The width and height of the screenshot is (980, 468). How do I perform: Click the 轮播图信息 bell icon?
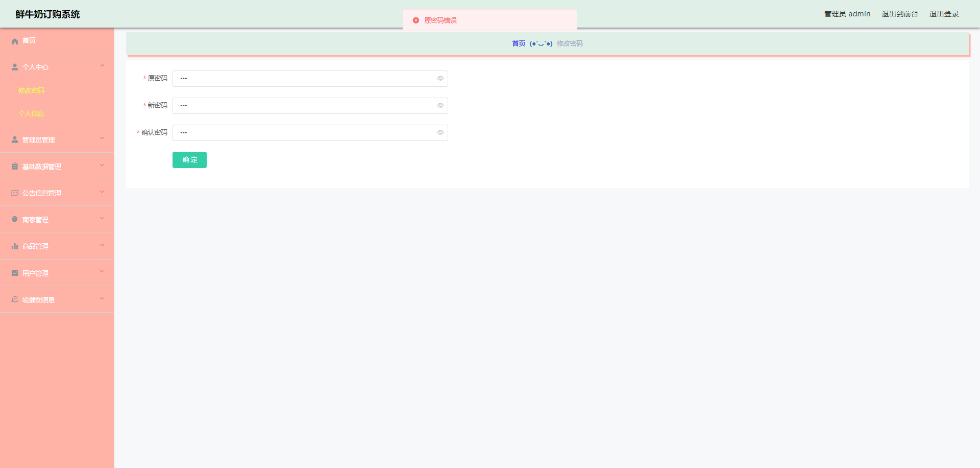[15, 299]
